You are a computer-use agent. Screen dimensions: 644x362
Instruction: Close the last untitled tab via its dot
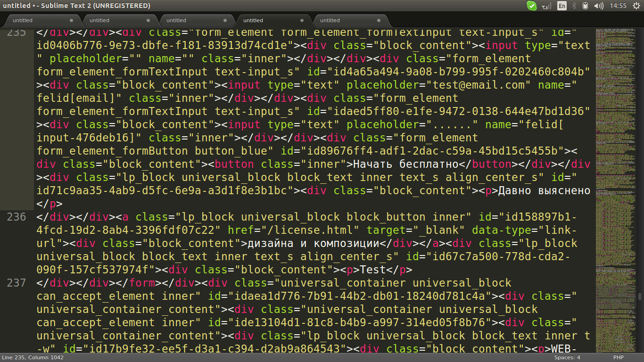pyautogui.click(x=379, y=20)
